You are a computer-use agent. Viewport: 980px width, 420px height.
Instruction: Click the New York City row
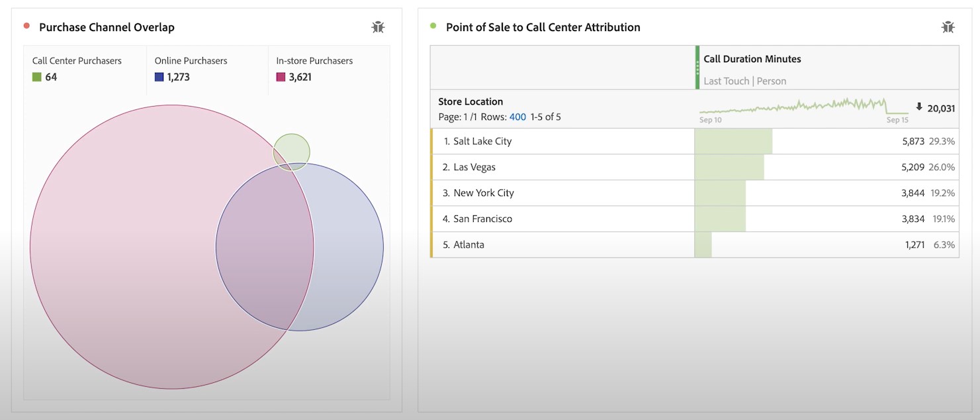[483, 193]
